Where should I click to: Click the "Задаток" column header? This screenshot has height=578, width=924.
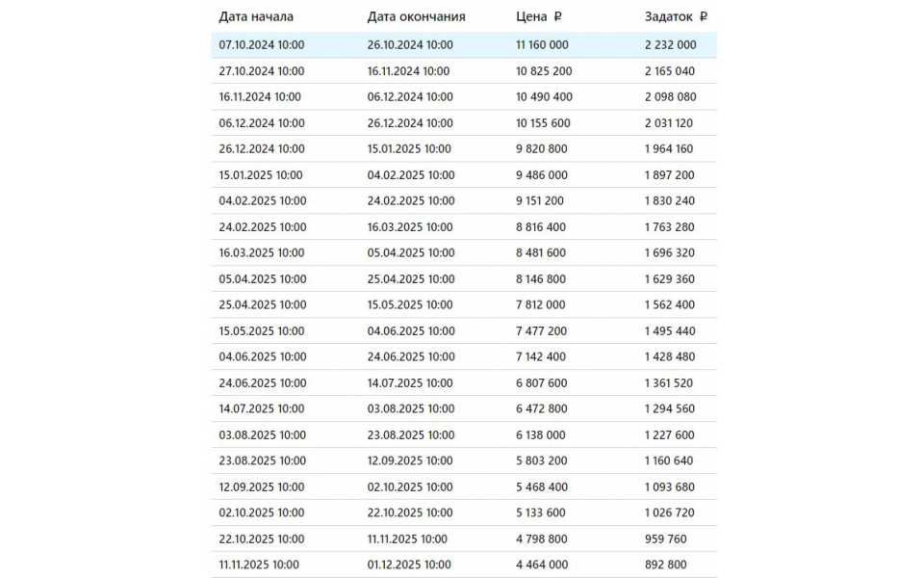(676, 16)
